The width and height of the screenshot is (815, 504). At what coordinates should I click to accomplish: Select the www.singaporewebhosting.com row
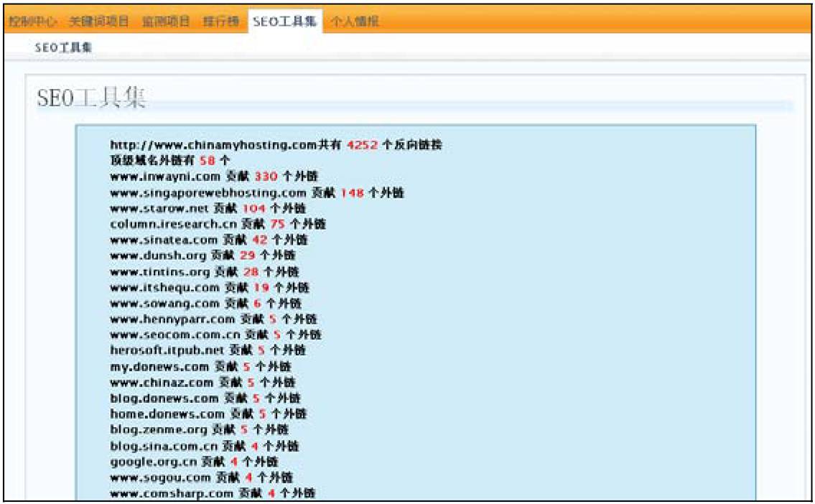pyautogui.click(x=257, y=192)
